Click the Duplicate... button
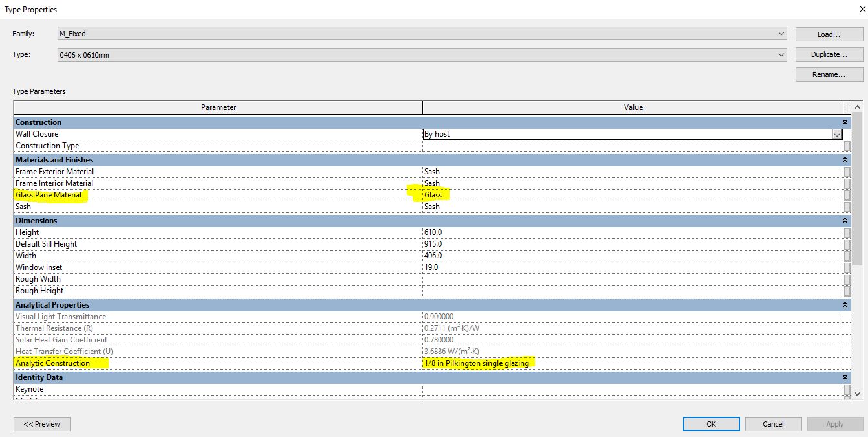Screen dimensions: 868x437 tap(829, 54)
